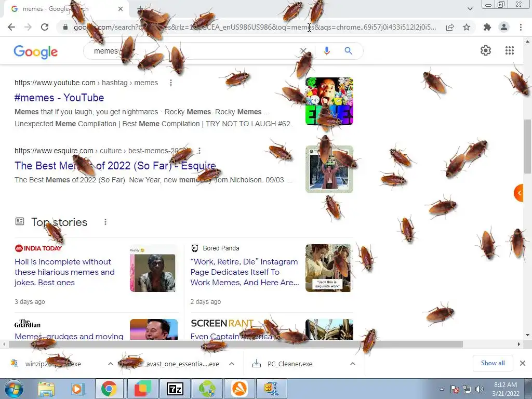Click the taskbar clock showing 8:12 AM
This screenshot has height=399, width=532.
(506, 389)
